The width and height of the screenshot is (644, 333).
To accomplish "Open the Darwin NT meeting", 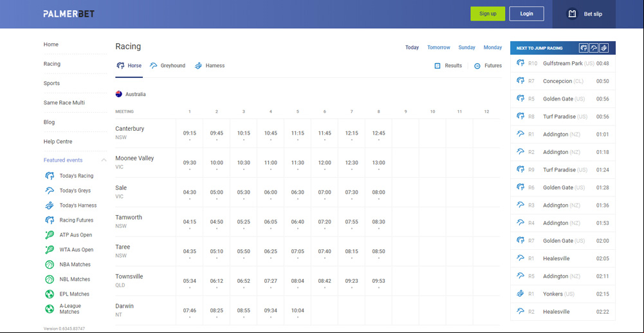I will point(124,310).
